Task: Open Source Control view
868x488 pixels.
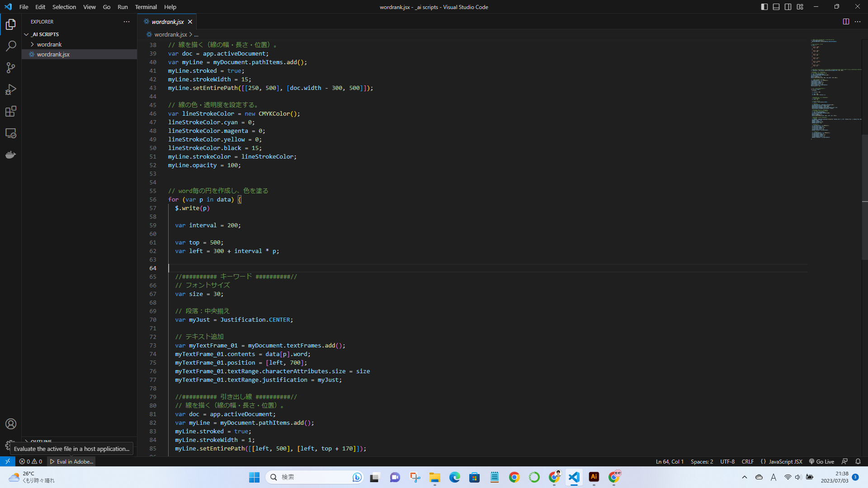Action: click(x=11, y=68)
